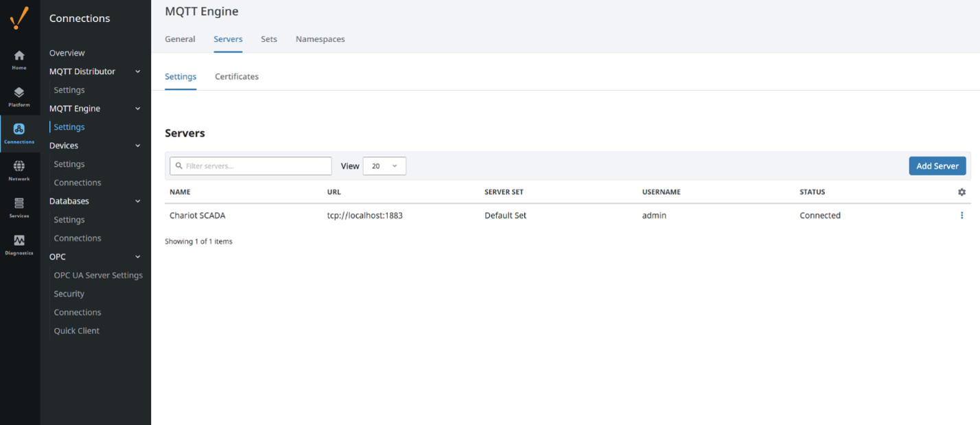Open Connections under Devices
Screen dimensions: 980x425
point(78,183)
